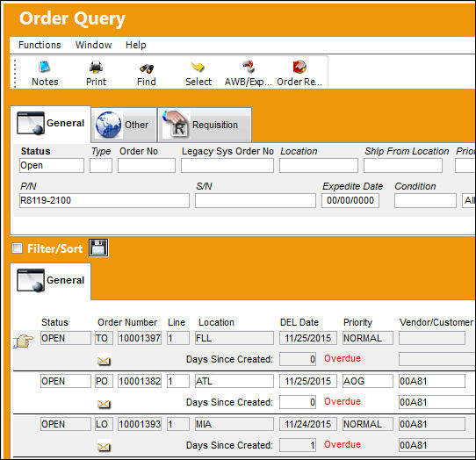Click order number 10001393
476x460 pixels.
(140, 424)
